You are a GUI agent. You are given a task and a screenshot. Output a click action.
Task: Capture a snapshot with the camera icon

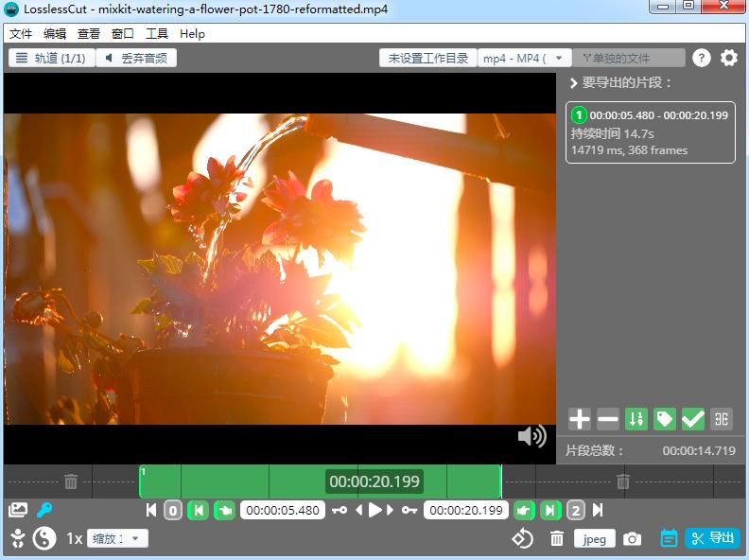point(633,538)
